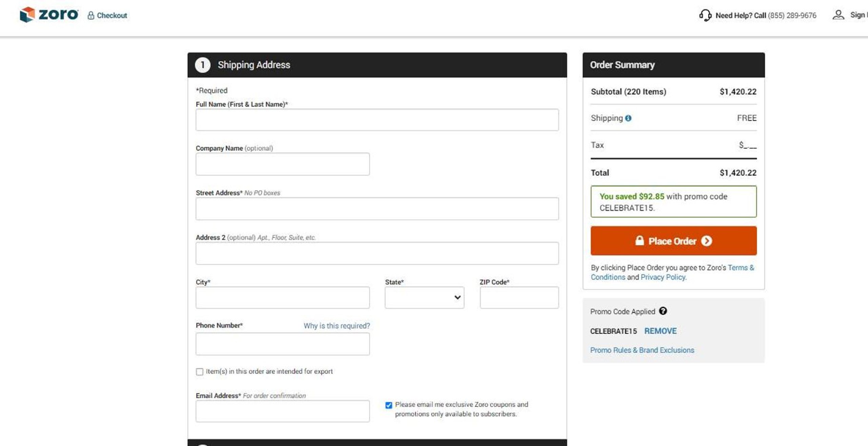The image size is (868, 446).
Task: Click the Checkout padlock icon
Action: pos(91,15)
